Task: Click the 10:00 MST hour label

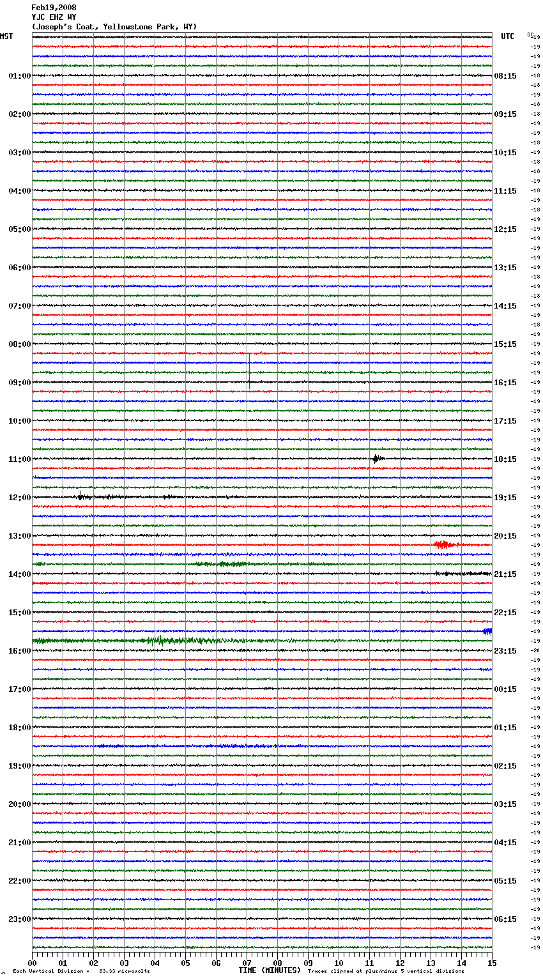Action: click(x=20, y=421)
